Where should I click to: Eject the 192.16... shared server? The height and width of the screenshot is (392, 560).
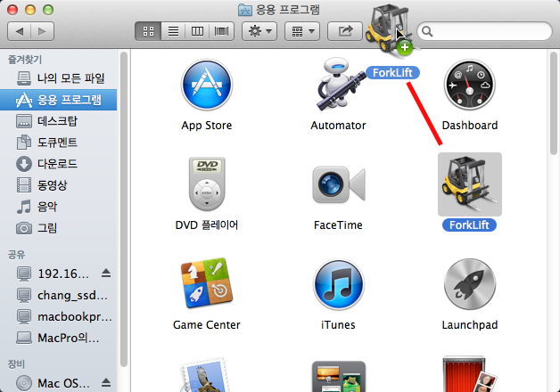pyautogui.click(x=106, y=274)
